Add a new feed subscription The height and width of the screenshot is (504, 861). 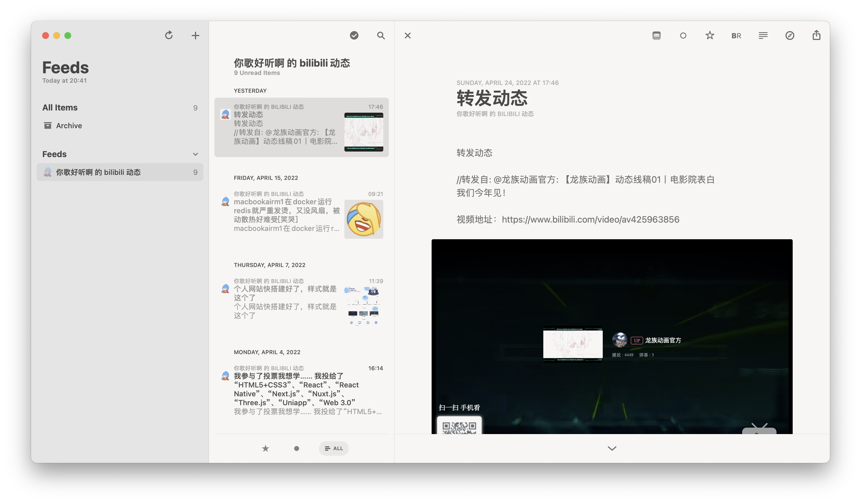[x=195, y=36]
